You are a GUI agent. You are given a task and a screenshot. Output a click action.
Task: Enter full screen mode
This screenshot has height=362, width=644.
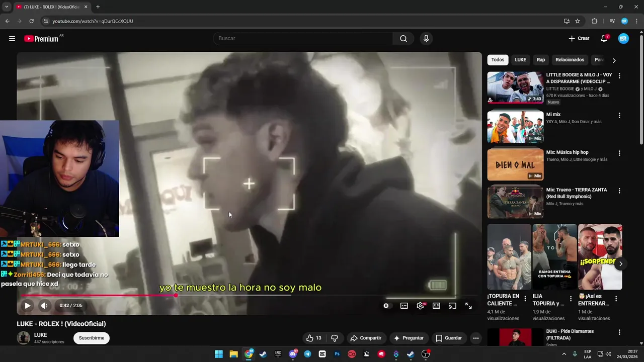(468, 306)
